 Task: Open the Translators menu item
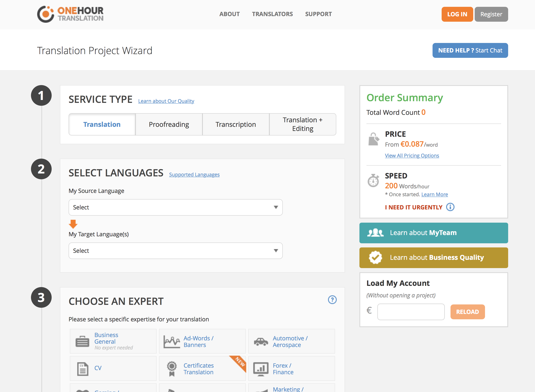[272, 14]
